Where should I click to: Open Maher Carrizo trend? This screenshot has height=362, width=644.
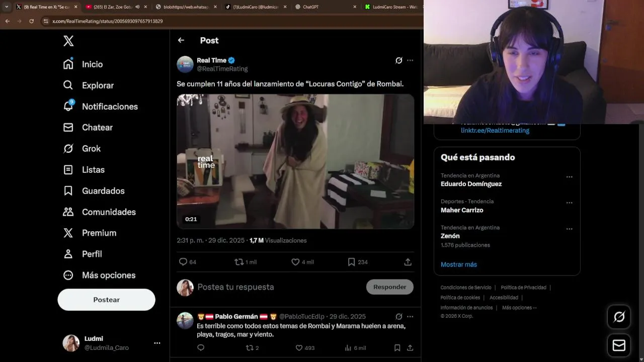[x=462, y=210]
